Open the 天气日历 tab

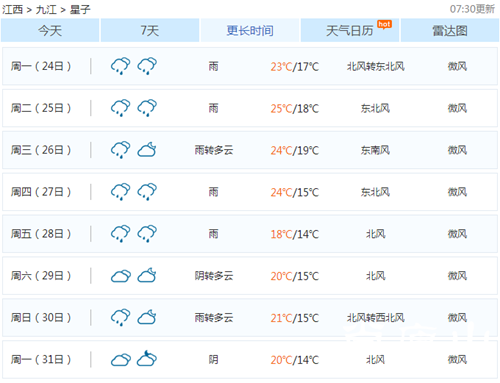(350, 30)
